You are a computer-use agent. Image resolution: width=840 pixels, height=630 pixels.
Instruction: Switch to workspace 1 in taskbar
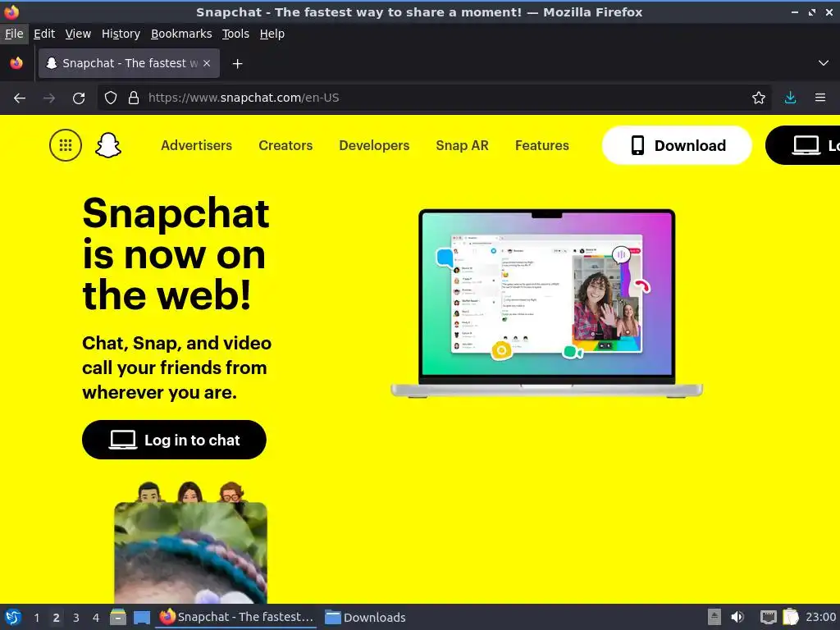[x=36, y=618]
